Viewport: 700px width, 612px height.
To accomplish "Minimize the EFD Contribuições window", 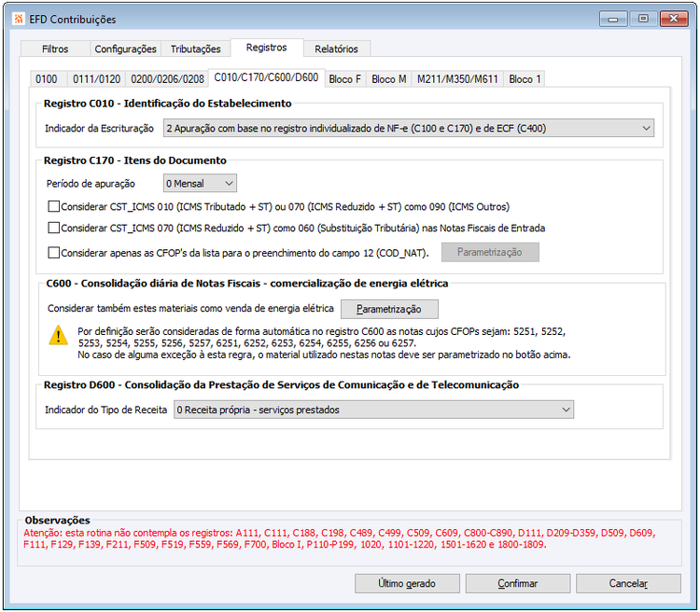I will pos(613,20).
